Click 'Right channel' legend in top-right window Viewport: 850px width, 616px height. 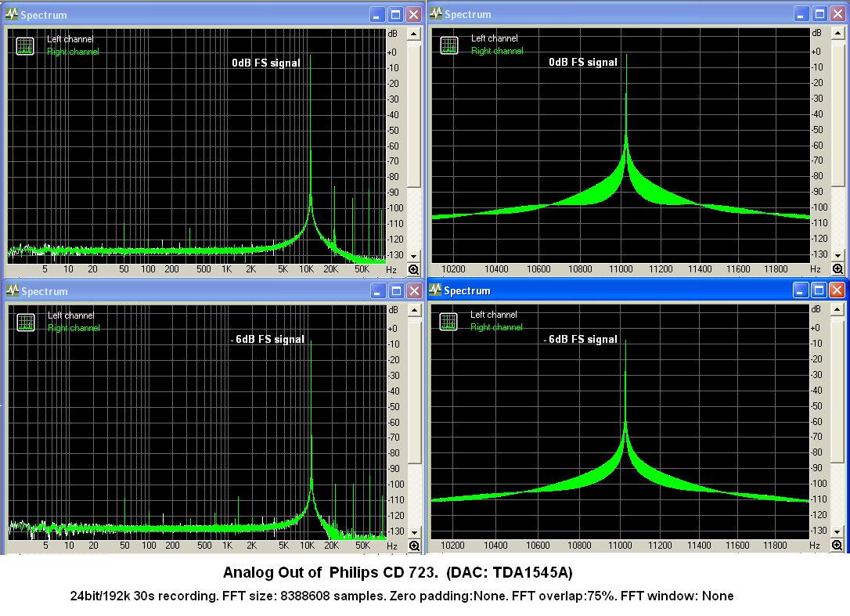pyautogui.click(x=497, y=51)
